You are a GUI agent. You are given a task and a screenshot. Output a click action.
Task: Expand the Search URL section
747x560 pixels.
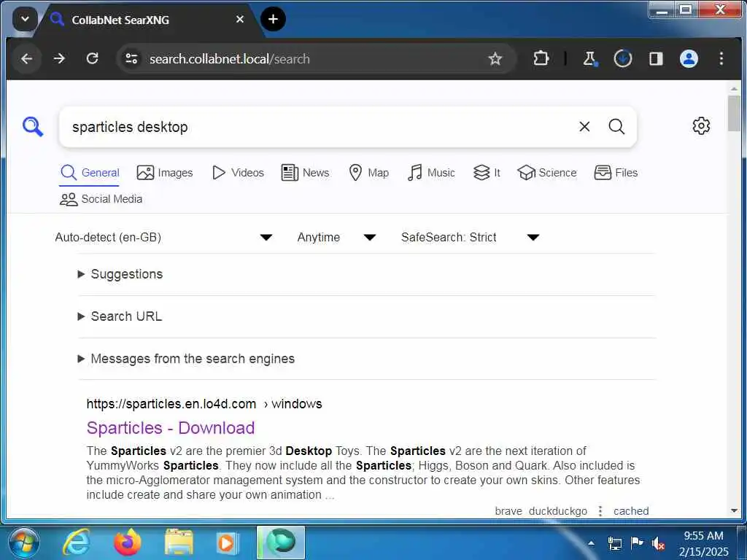click(120, 316)
